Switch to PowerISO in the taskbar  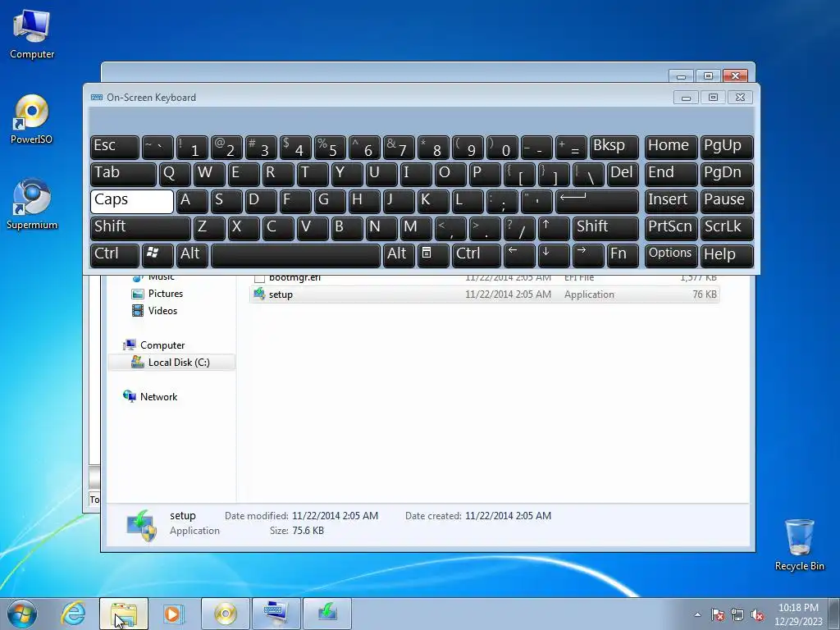click(226, 614)
